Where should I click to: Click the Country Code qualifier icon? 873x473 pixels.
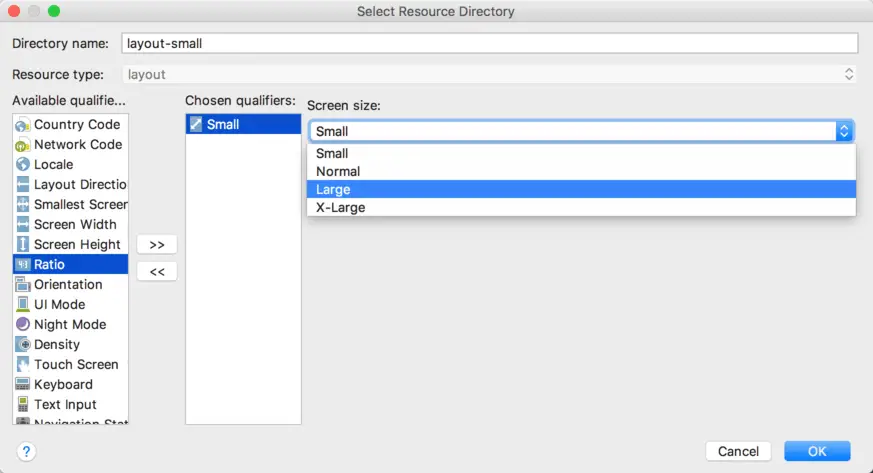[23, 125]
